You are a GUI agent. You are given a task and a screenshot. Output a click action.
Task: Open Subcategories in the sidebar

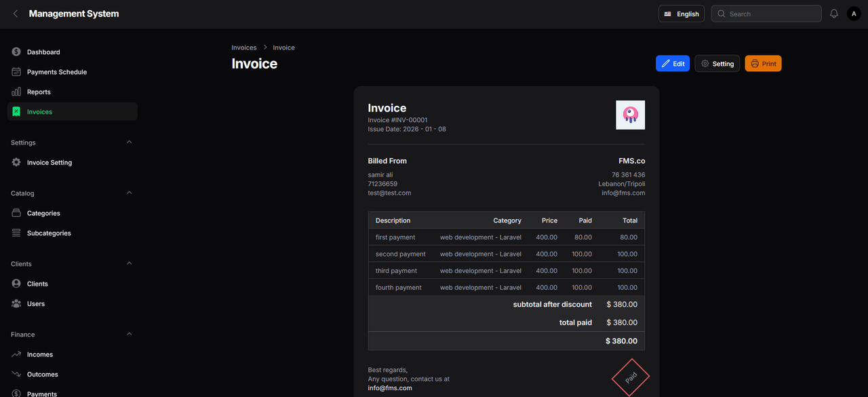pos(73,233)
